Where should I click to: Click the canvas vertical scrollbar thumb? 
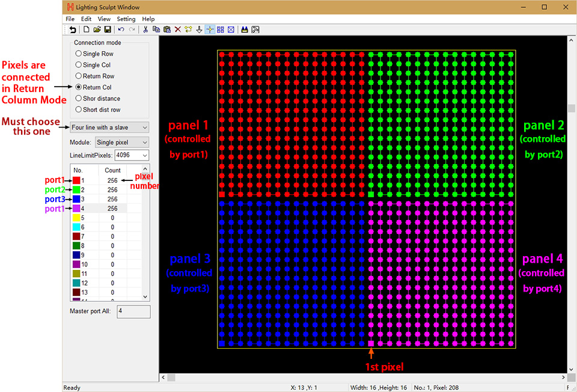pos(572,108)
